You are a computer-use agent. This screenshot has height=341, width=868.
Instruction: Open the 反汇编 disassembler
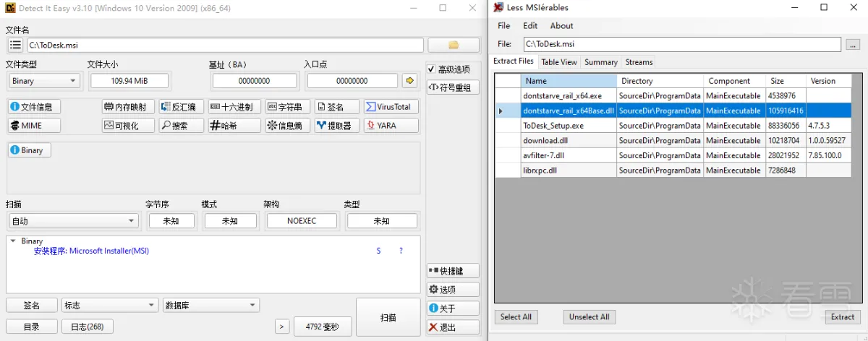pos(182,107)
